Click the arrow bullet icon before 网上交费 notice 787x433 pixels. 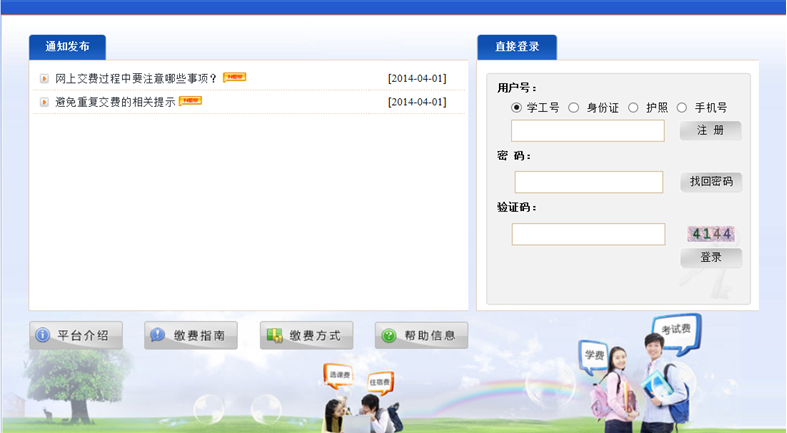(44, 78)
